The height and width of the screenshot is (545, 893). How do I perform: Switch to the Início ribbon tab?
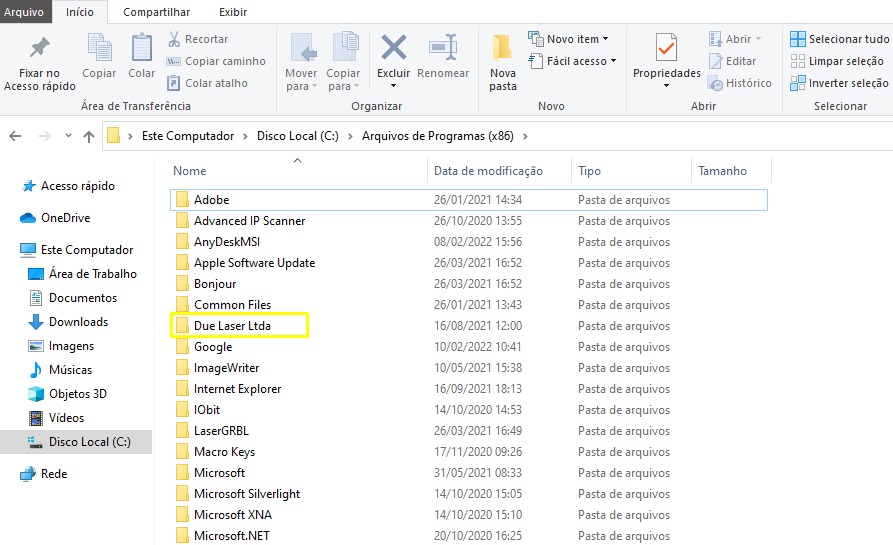coord(80,11)
